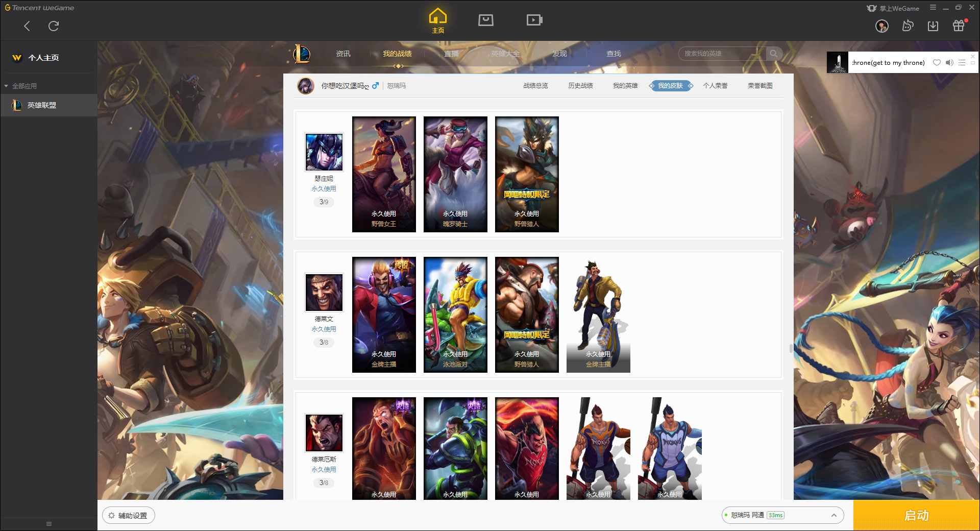Image resolution: width=980 pixels, height=531 pixels.
Task: Open 德莱文's 野兽猎人 skin card
Action: pyautogui.click(x=527, y=315)
